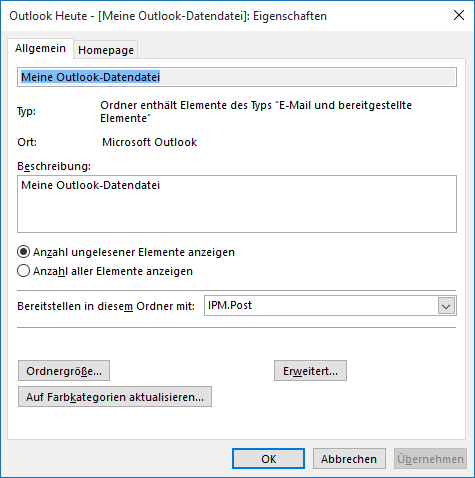Cancel using the Abbrechen button

coord(349,459)
